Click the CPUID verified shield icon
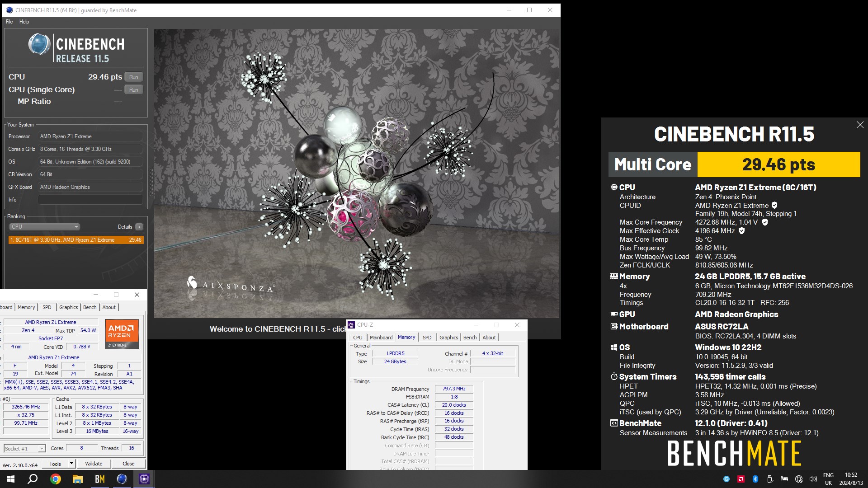The height and width of the screenshot is (488, 868). tap(774, 206)
